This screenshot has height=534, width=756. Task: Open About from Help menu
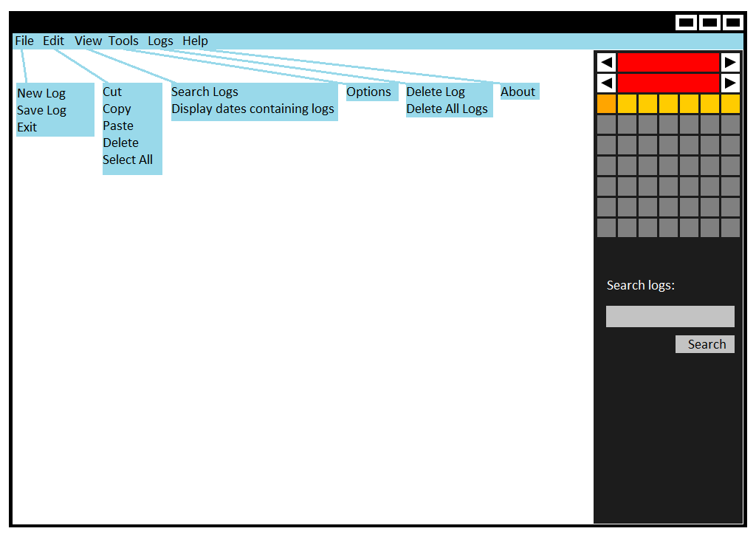tap(518, 92)
